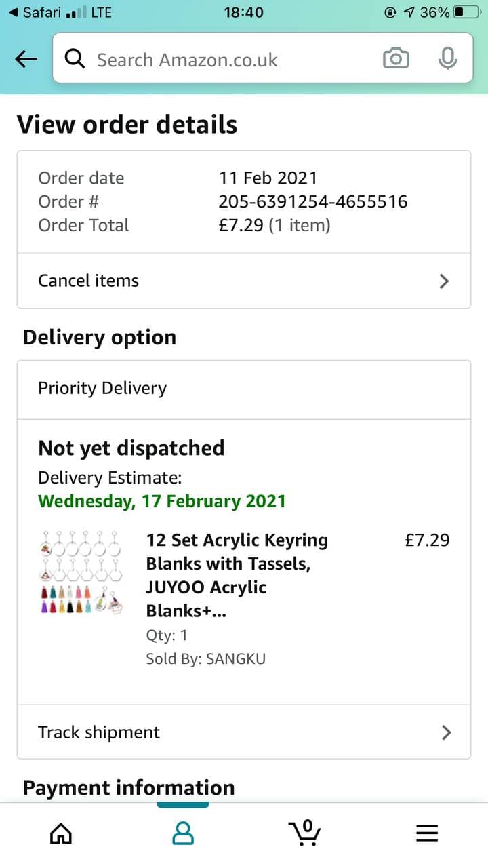This screenshot has width=488, height=868.
Task: Open 12 Set Acrylic Keyring product link
Action: click(237, 575)
